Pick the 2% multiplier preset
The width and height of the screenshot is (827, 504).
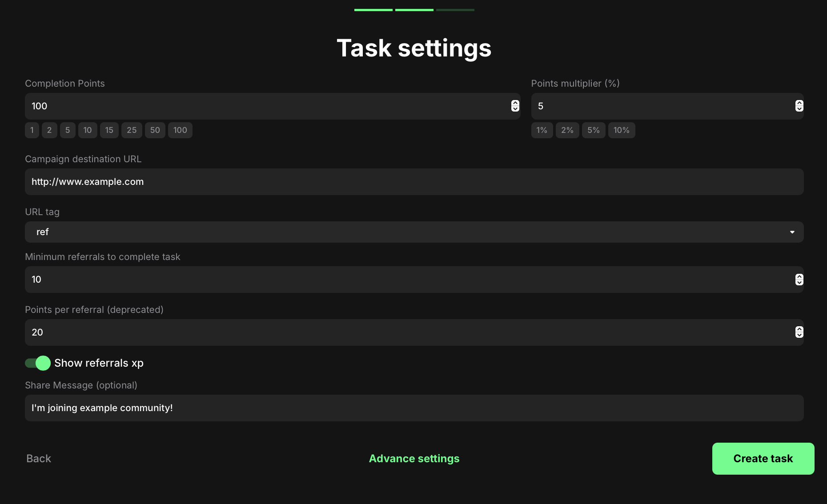point(567,130)
